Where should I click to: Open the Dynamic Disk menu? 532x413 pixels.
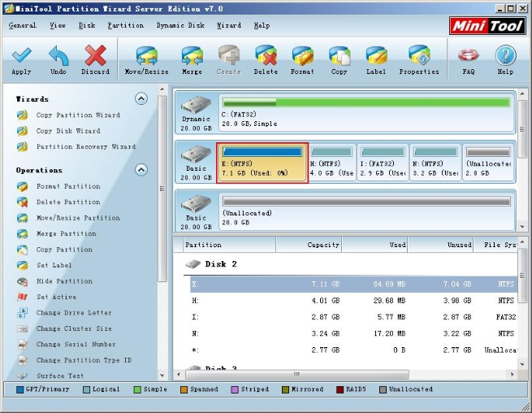[180, 25]
